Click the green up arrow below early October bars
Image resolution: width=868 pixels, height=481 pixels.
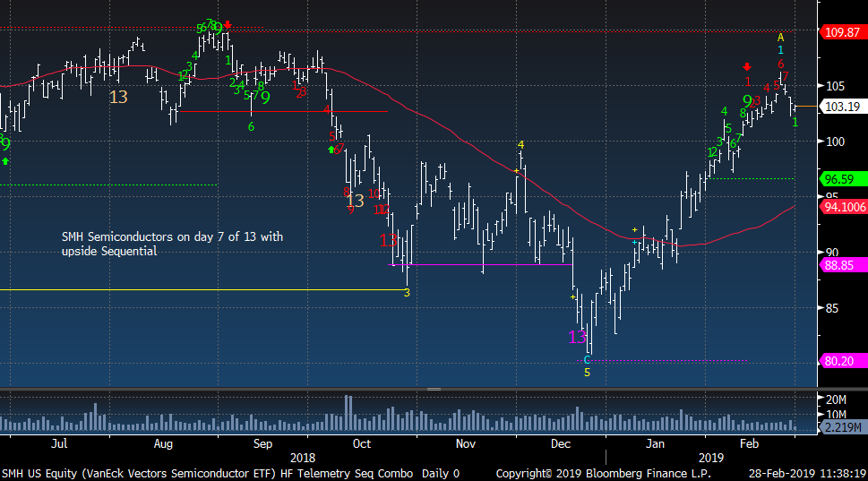[x=331, y=150]
